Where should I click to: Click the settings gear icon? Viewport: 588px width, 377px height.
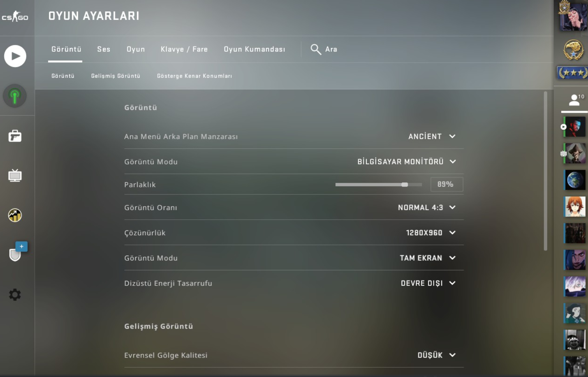point(15,294)
